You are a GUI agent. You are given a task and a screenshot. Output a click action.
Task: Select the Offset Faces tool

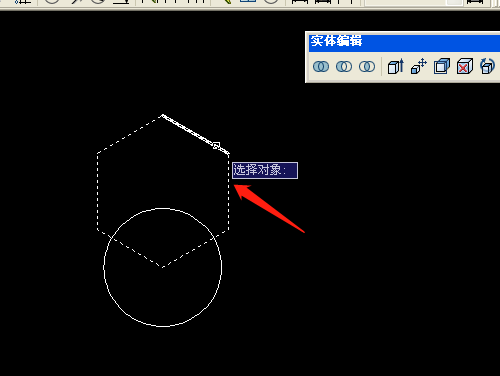(442, 66)
